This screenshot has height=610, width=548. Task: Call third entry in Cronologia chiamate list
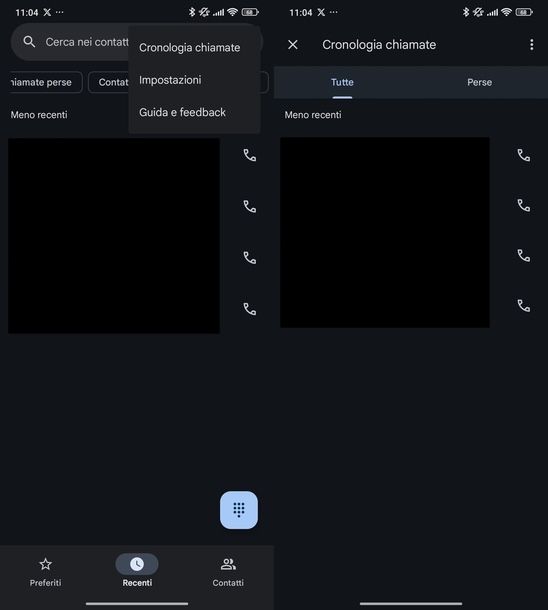click(x=524, y=256)
